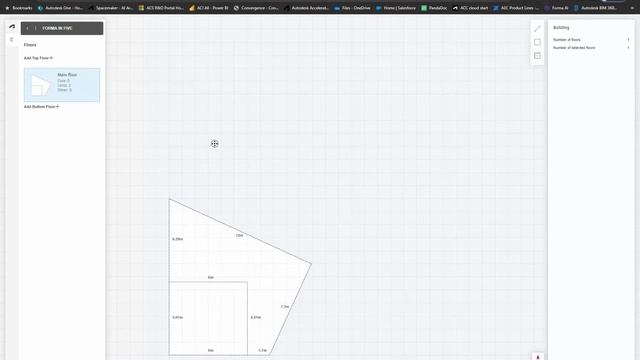Screen dimensions: 640x360
Task: Click the Floors panel heading
Action: tap(30, 45)
